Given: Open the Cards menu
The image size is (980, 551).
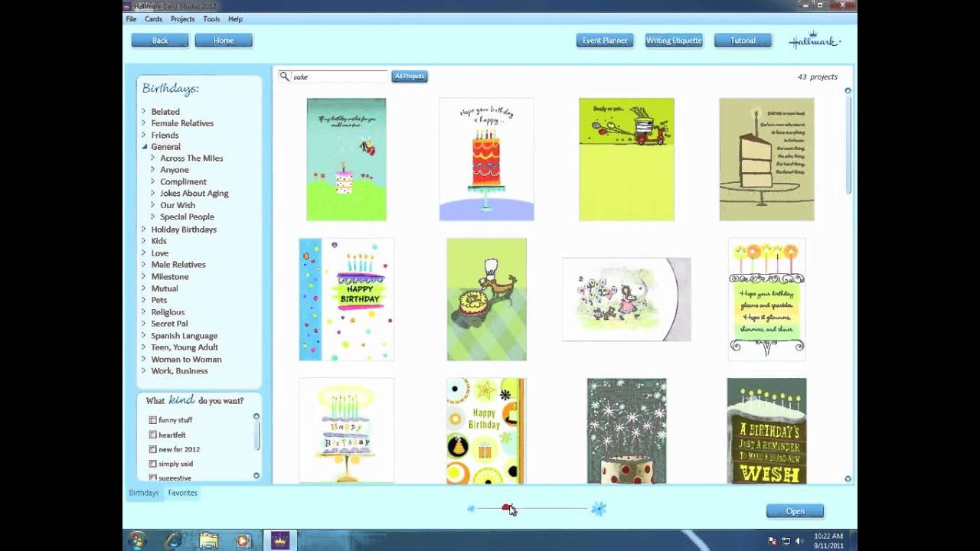Looking at the screenshot, I should pos(153,19).
